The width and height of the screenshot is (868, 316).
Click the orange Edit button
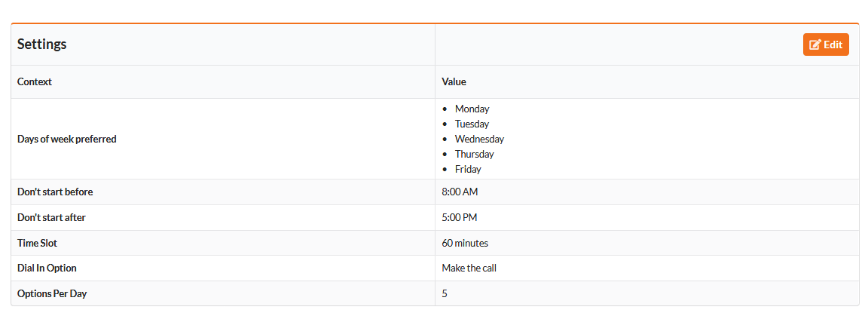tap(826, 44)
